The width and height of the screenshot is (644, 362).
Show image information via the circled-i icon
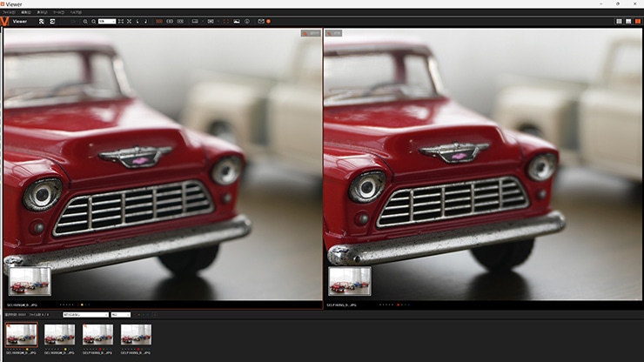pyautogui.click(x=247, y=22)
